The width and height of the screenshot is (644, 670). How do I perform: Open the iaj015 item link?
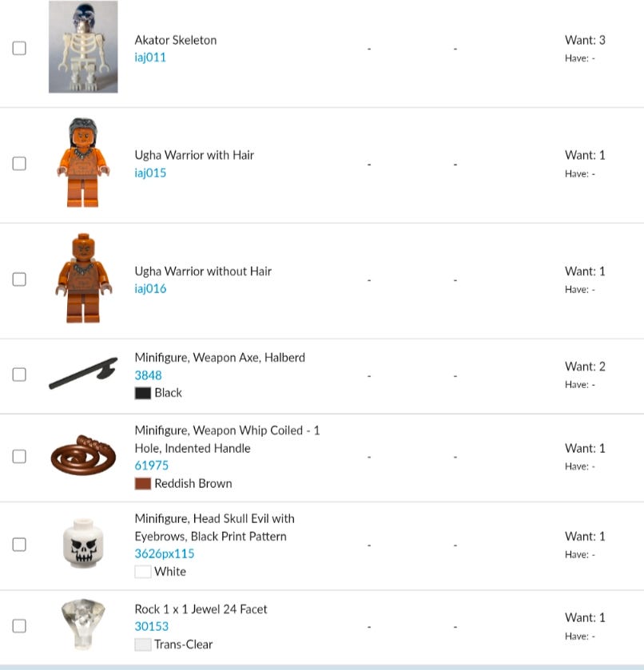point(150,173)
